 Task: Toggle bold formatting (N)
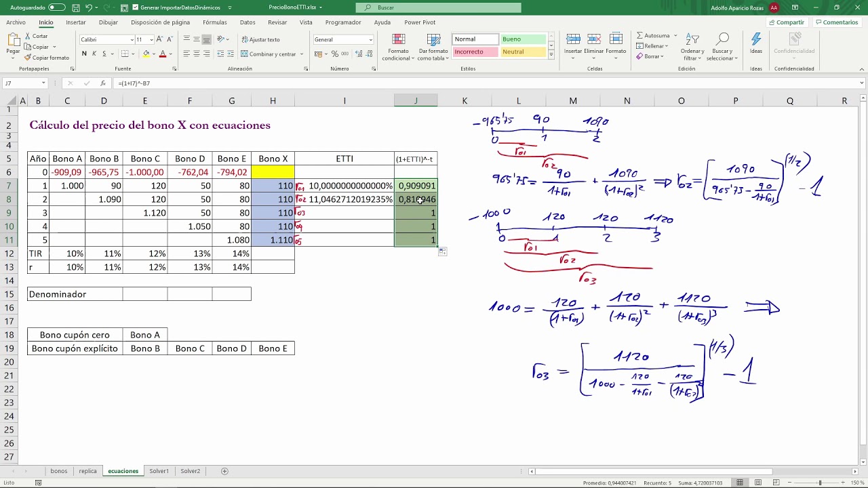click(84, 54)
